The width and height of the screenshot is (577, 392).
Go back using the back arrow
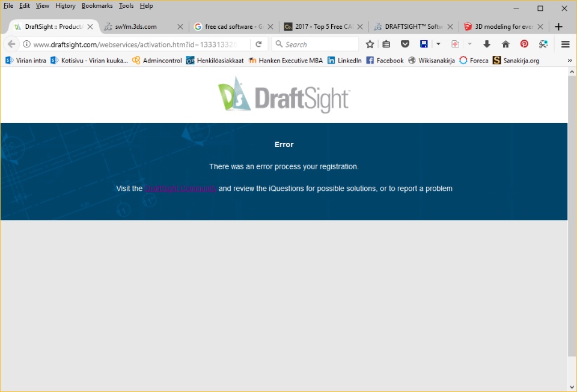pos(11,44)
